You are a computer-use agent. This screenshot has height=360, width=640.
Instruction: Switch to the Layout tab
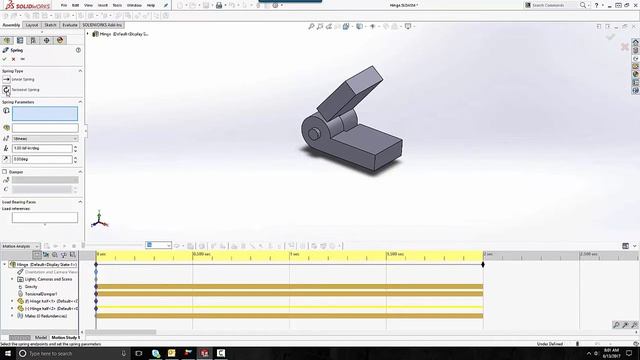[x=32, y=25]
